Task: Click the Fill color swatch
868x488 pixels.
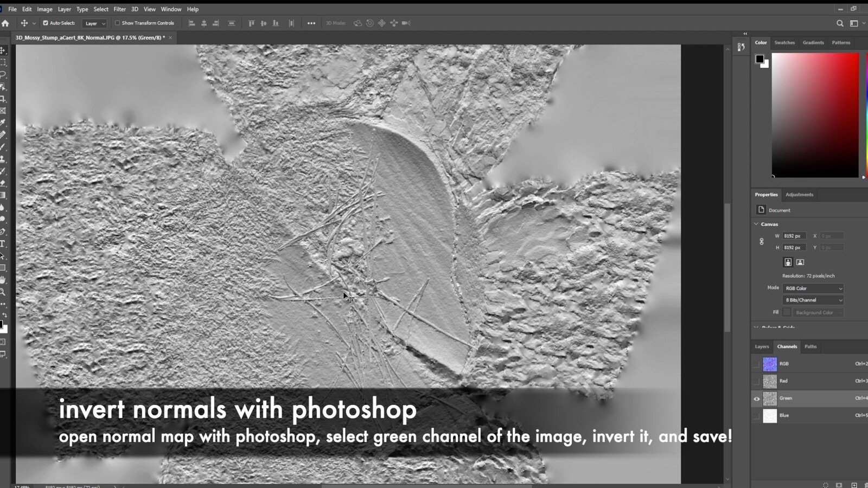Action: [787, 312]
